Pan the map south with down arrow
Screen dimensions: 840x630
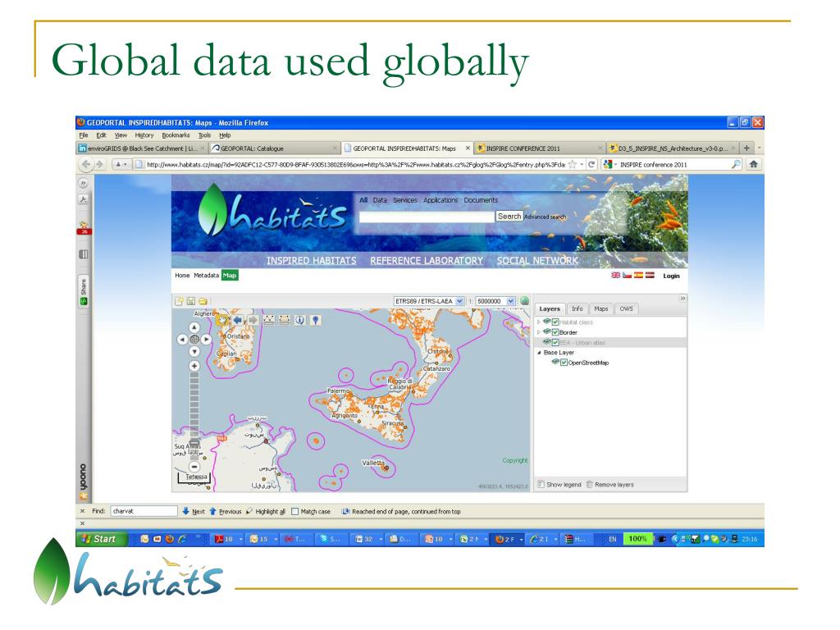point(194,351)
